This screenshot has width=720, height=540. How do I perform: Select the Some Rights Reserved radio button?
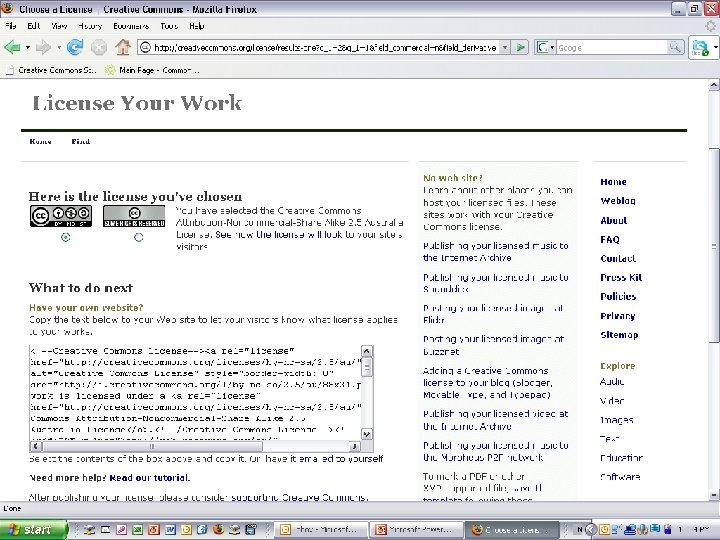coord(138,237)
